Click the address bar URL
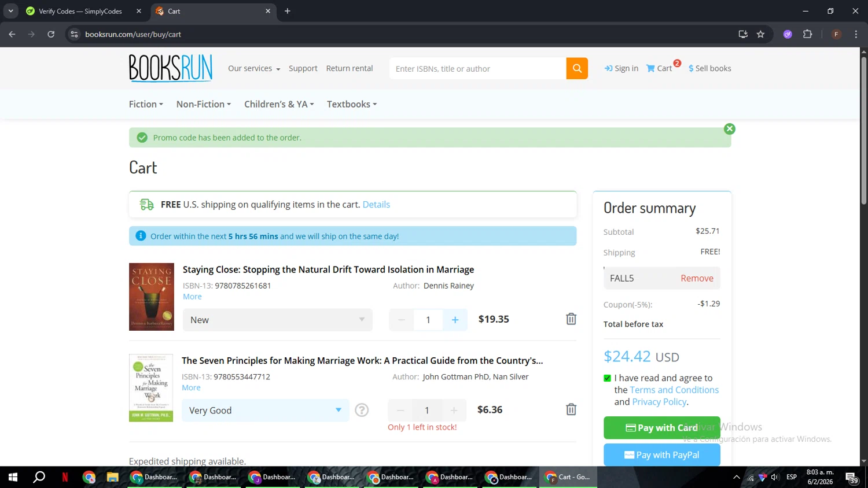This screenshot has height=488, width=868. click(133, 34)
